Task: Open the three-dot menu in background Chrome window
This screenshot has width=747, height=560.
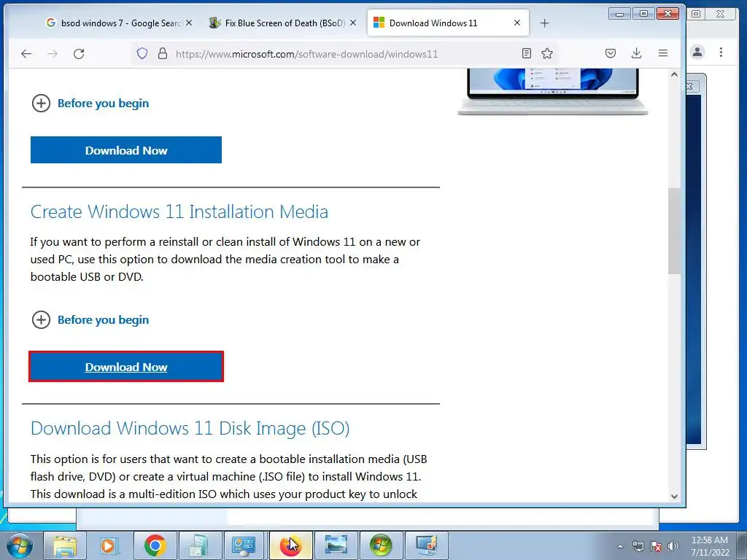Action: click(721, 52)
